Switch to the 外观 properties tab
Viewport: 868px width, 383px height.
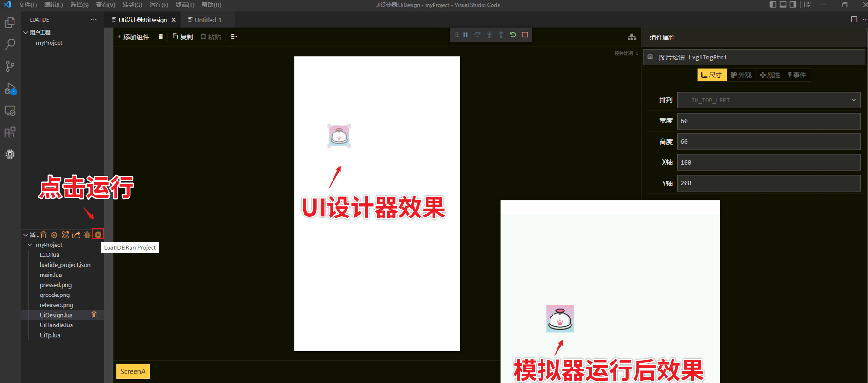[x=741, y=75]
